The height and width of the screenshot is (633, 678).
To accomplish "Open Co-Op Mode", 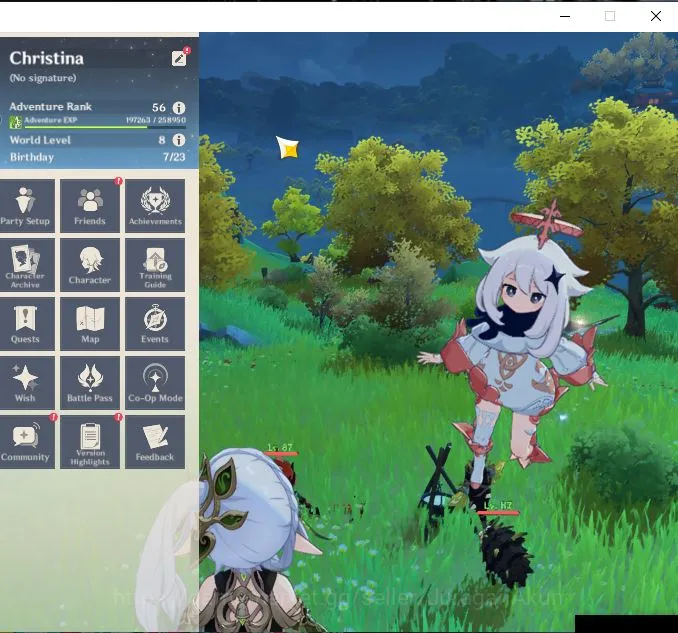I will coord(155,383).
